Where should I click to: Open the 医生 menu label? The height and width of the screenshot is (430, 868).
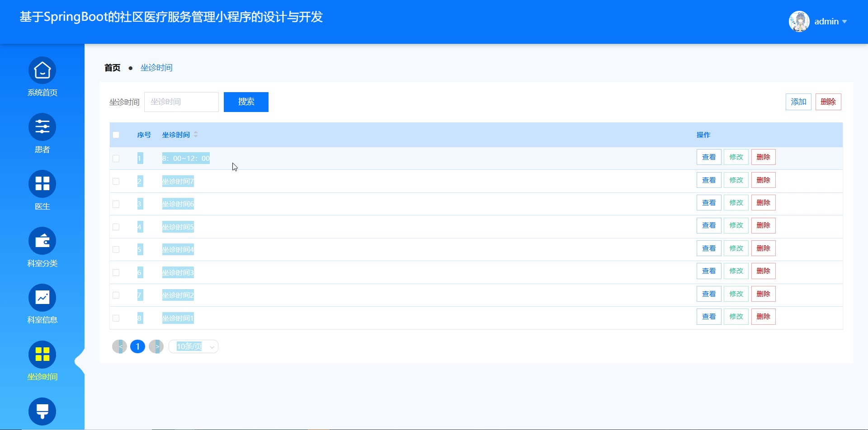tap(42, 206)
